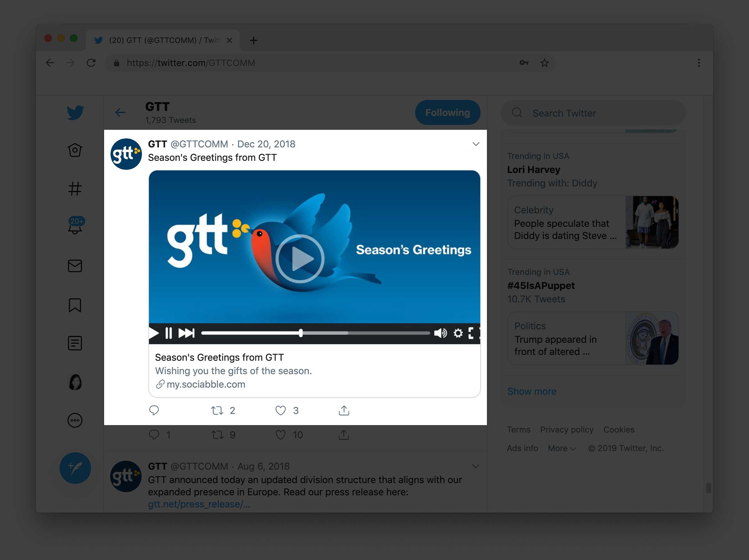Toggle the Following button for GTT
749x560 pixels.
tap(447, 113)
